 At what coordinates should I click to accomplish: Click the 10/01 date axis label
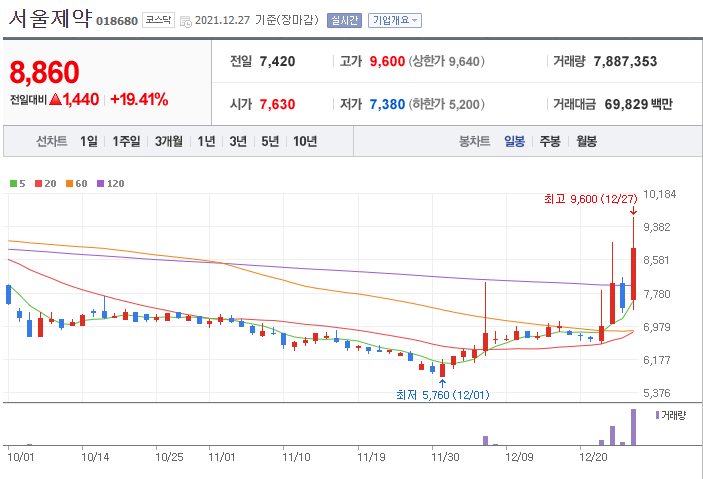coord(21,457)
